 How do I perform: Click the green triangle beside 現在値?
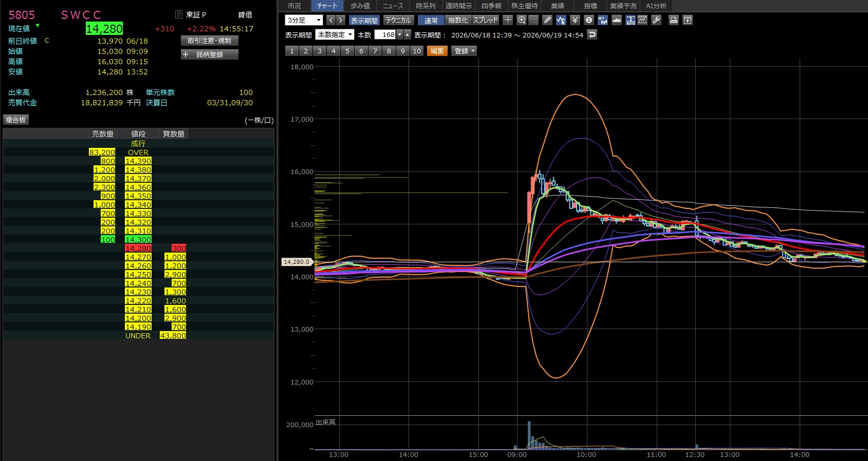(38, 25)
